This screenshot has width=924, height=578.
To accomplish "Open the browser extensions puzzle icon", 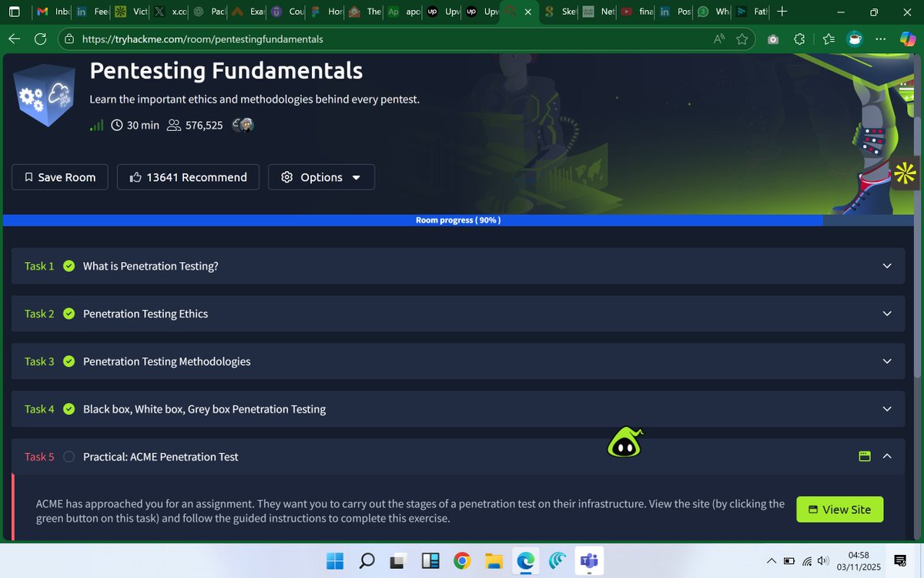I will (x=799, y=39).
